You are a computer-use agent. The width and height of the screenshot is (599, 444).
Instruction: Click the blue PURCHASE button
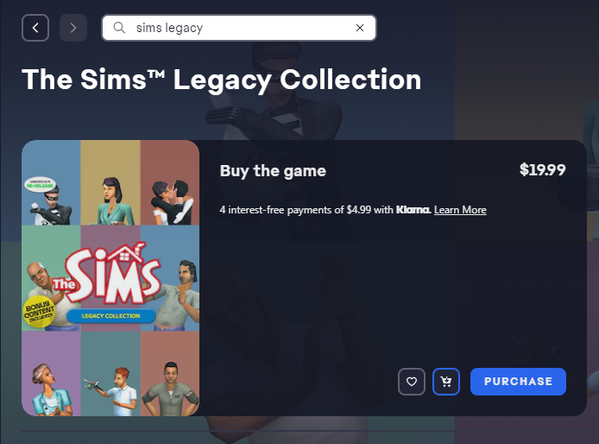pos(518,381)
